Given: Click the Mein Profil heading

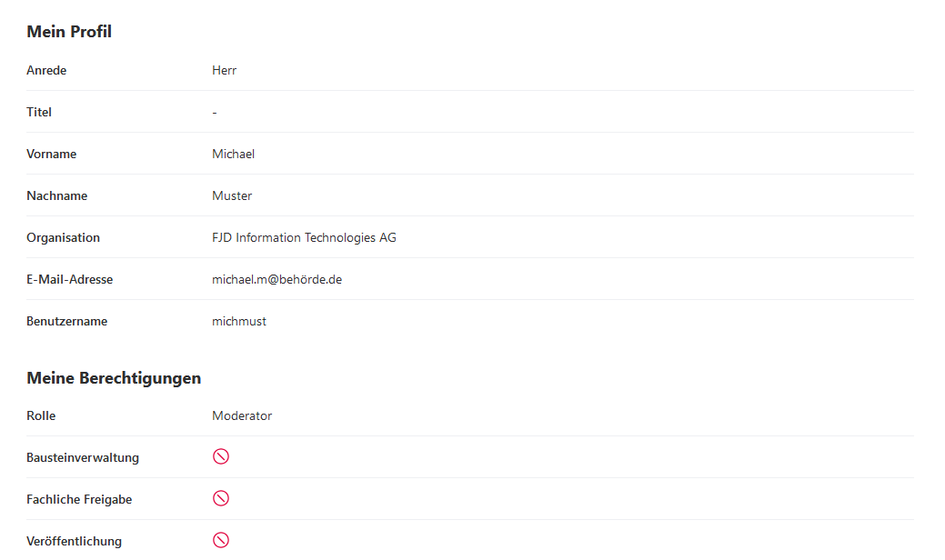Looking at the screenshot, I should click(x=69, y=32).
